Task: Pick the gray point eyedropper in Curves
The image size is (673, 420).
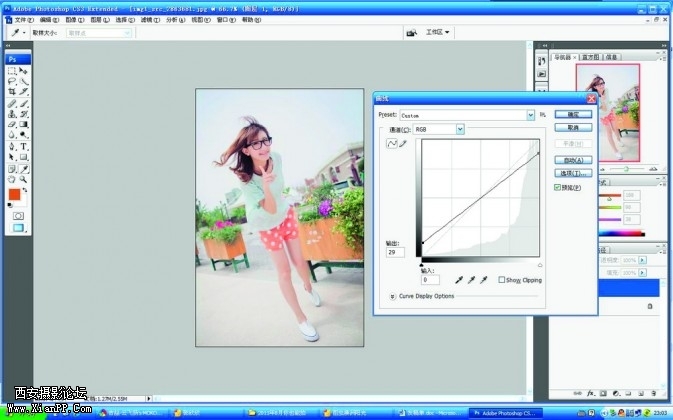Action: point(471,280)
